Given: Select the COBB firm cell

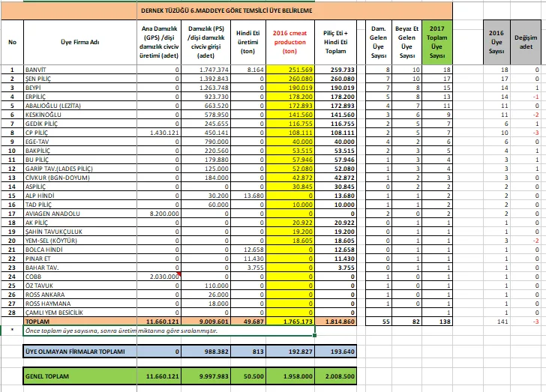Looking at the screenshot, I should [80, 277].
